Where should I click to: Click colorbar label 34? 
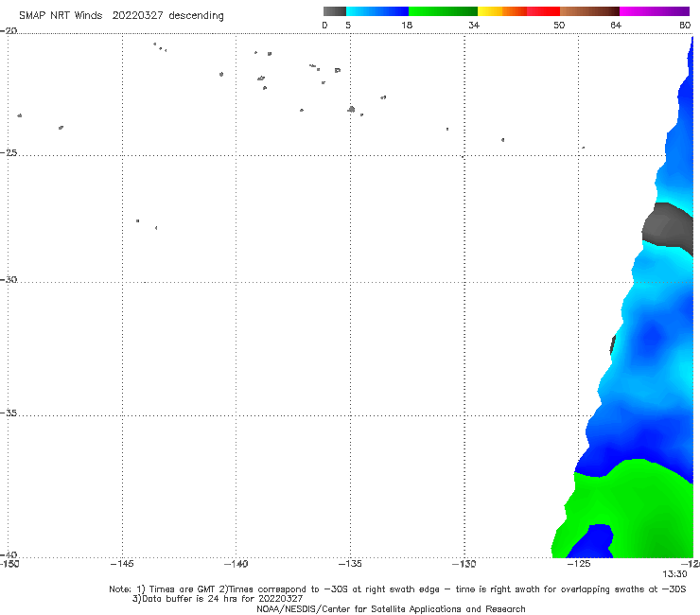pyautogui.click(x=474, y=26)
